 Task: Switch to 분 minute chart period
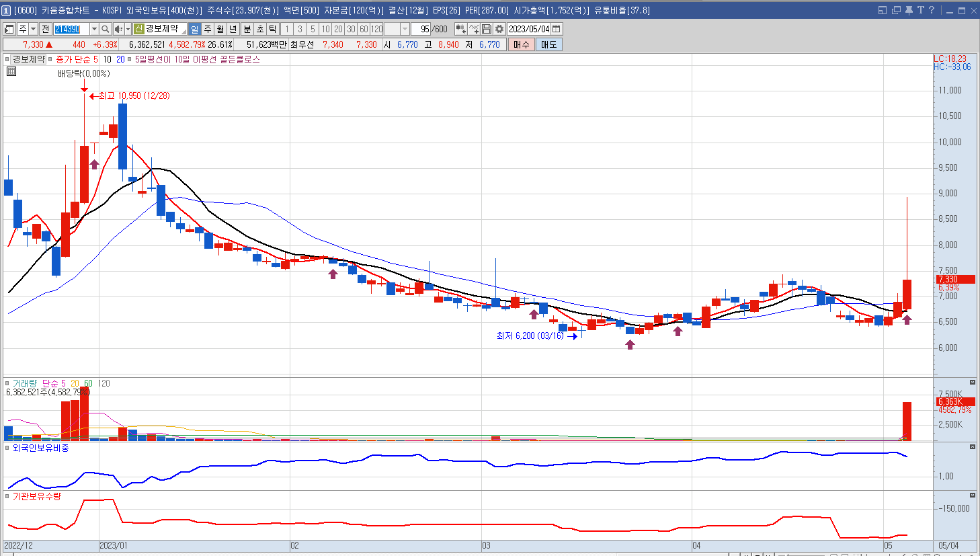[247, 29]
